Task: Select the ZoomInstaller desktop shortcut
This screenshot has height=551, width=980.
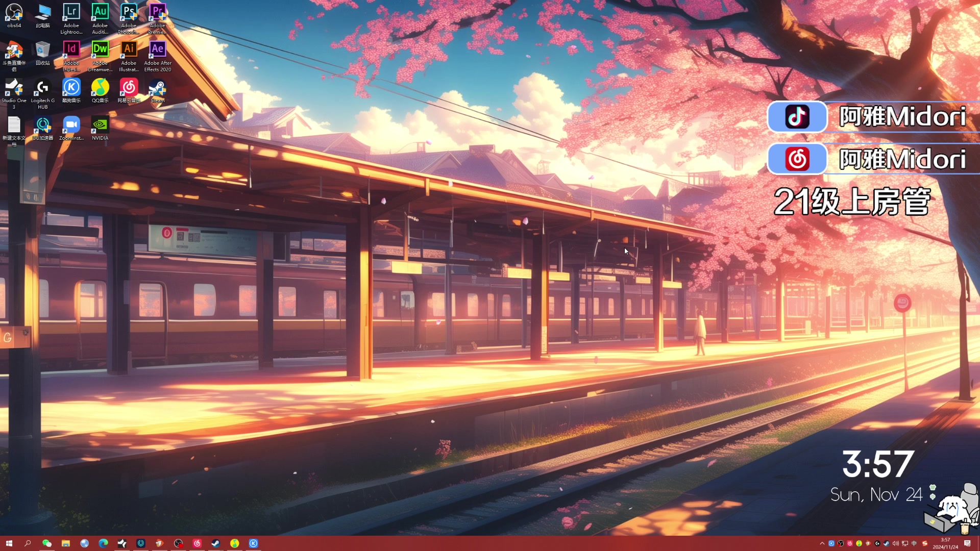Action: [x=71, y=128]
